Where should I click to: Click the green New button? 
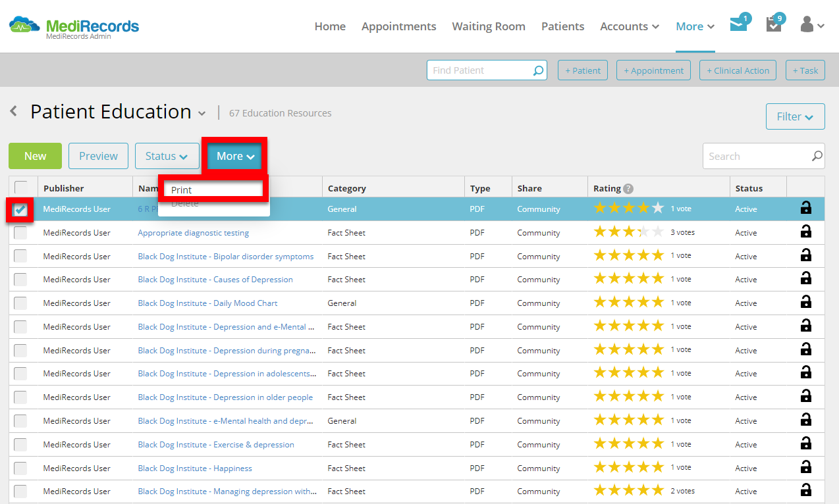(35, 156)
